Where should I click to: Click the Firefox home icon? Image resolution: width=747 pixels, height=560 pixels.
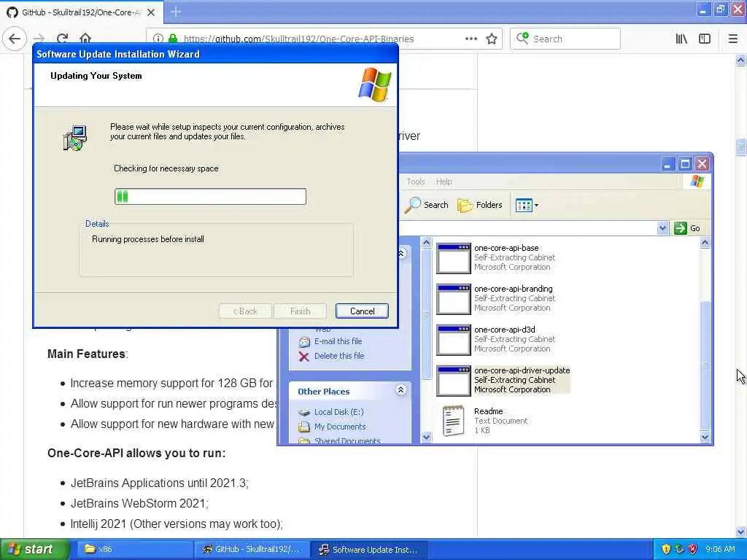point(85,39)
